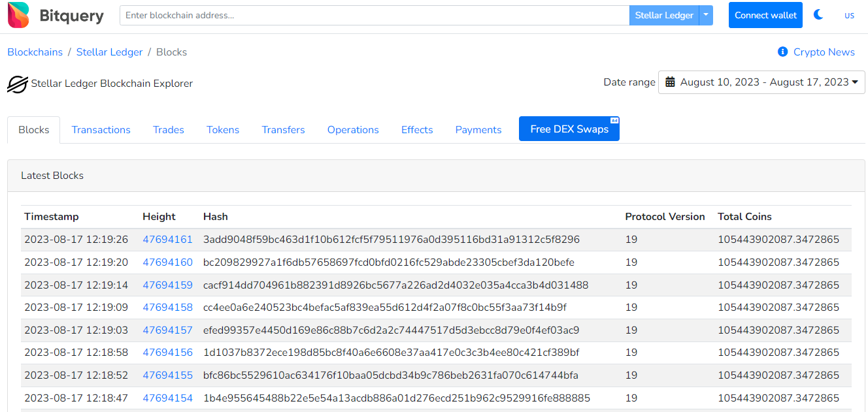868x412 pixels.
Task: Open block height 47694157
Action: click(x=168, y=330)
